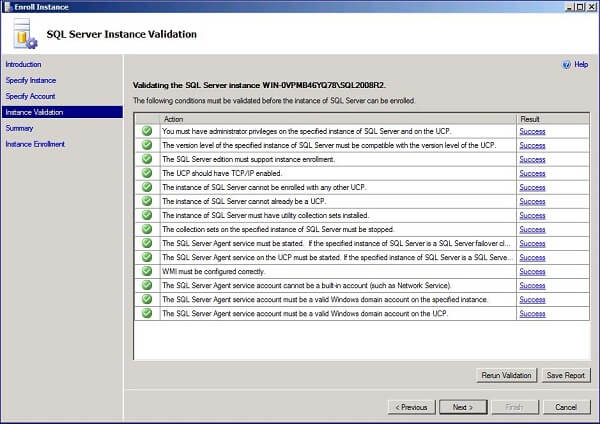Select 'cannot be a built-in account (such as Network Service)' text
This screenshot has height=424, width=600.
[307, 285]
